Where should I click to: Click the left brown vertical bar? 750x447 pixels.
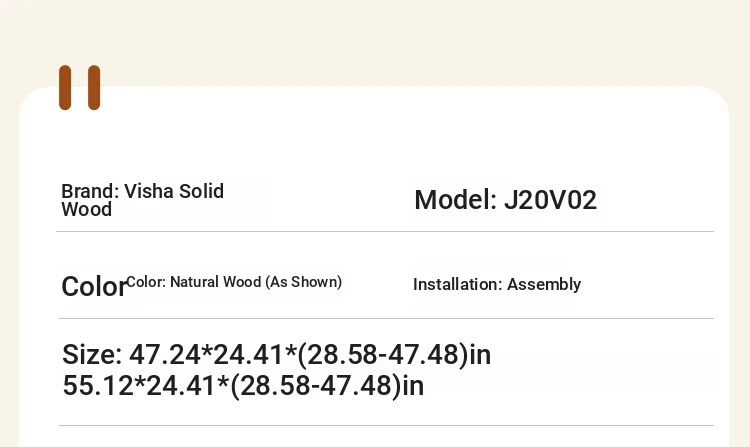pos(65,87)
